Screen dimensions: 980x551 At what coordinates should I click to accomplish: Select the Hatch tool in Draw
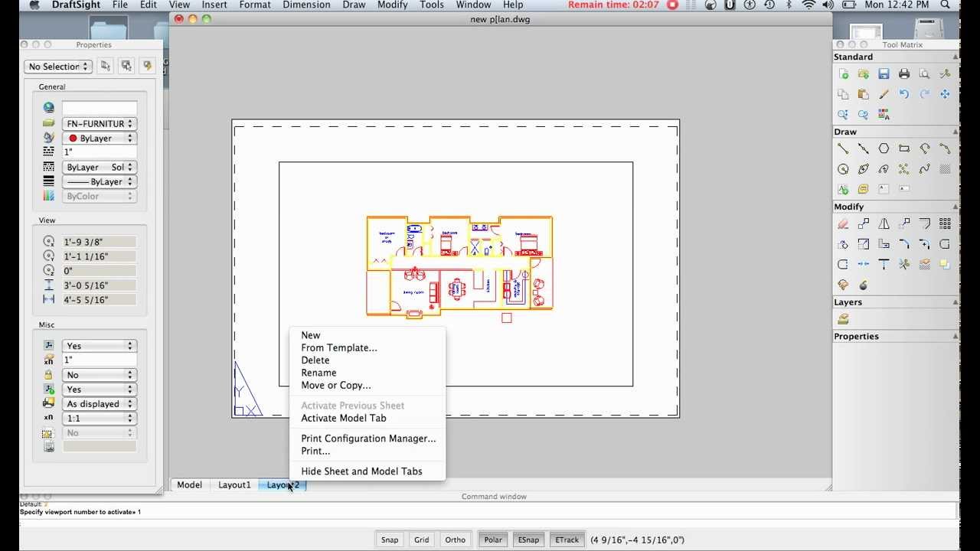(945, 169)
